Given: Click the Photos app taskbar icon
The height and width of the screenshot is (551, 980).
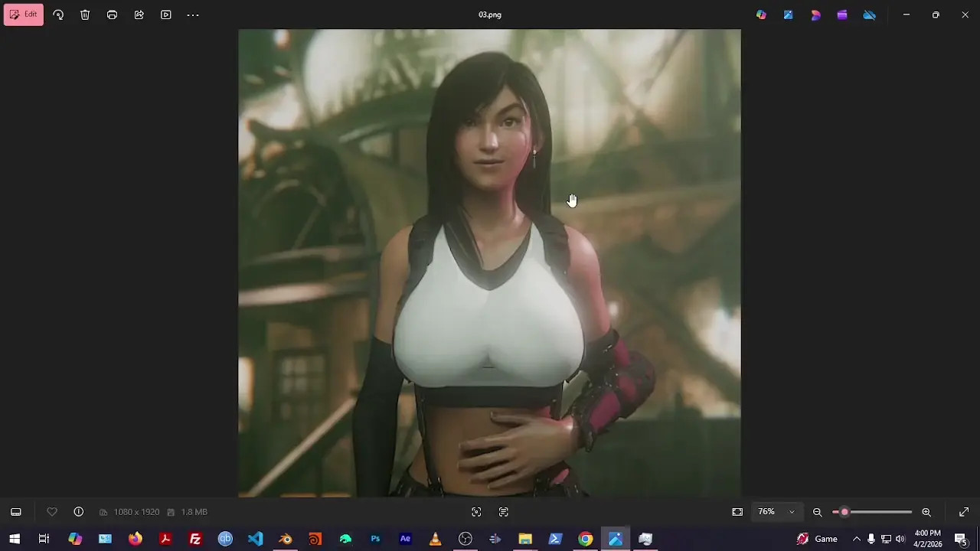Looking at the screenshot, I should (616, 539).
